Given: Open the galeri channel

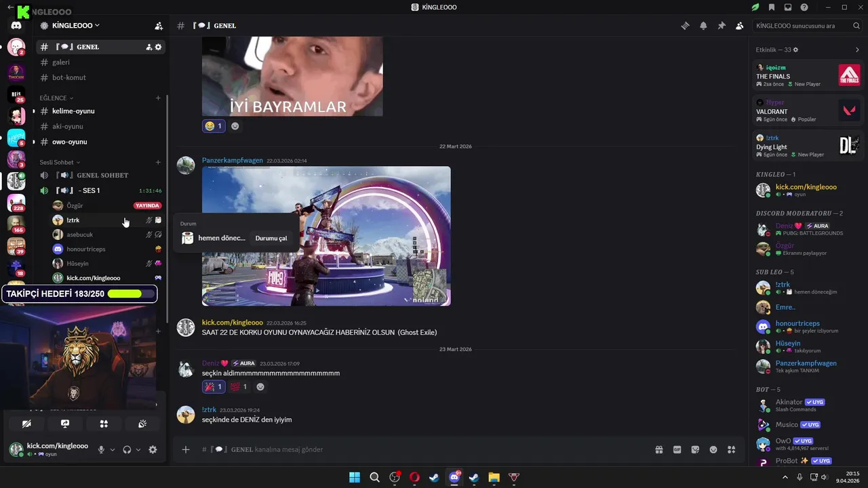Looking at the screenshot, I should 101,62.
